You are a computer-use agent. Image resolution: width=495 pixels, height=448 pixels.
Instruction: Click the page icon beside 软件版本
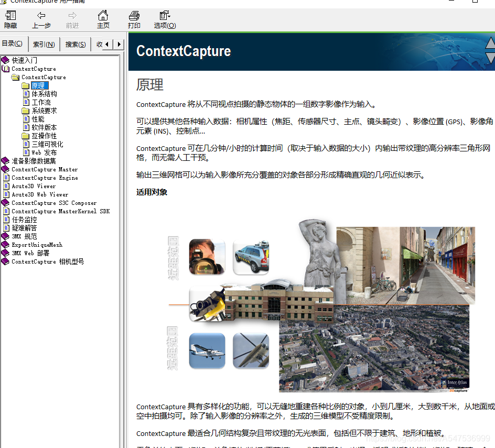[27, 127]
